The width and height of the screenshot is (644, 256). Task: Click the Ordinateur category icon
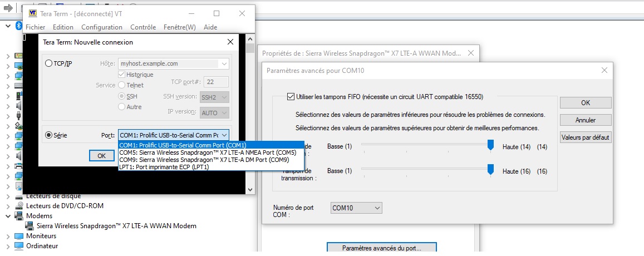coord(19,246)
